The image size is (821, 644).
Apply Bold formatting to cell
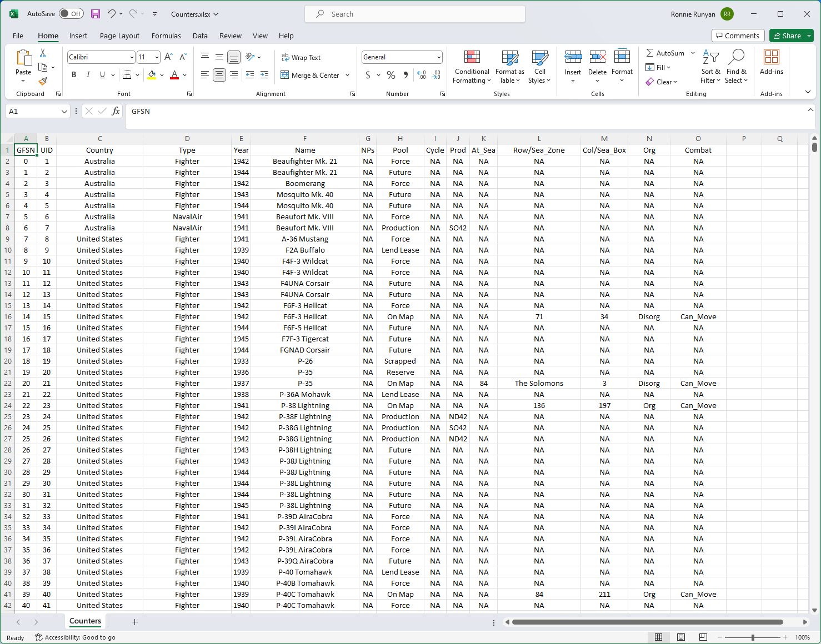click(74, 75)
